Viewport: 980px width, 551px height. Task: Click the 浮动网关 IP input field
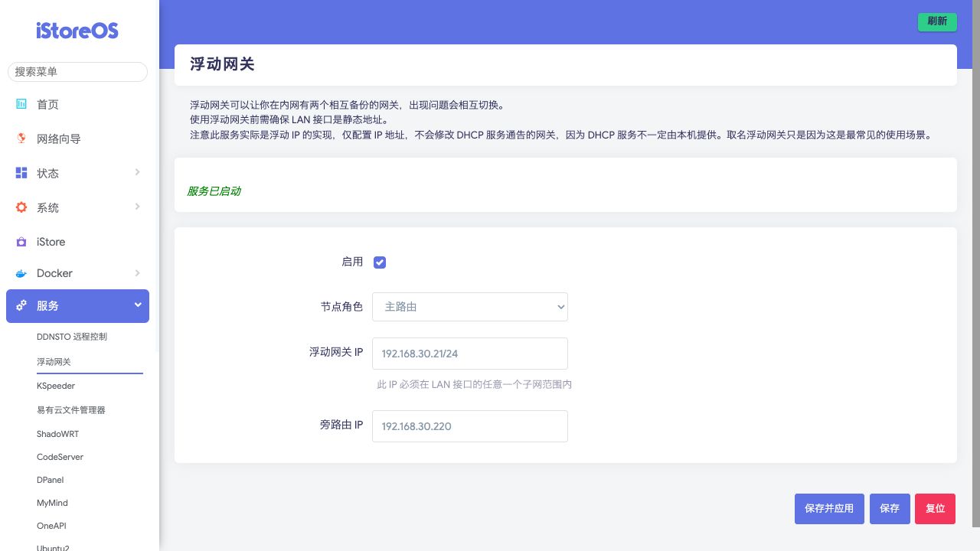coord(469,354)
